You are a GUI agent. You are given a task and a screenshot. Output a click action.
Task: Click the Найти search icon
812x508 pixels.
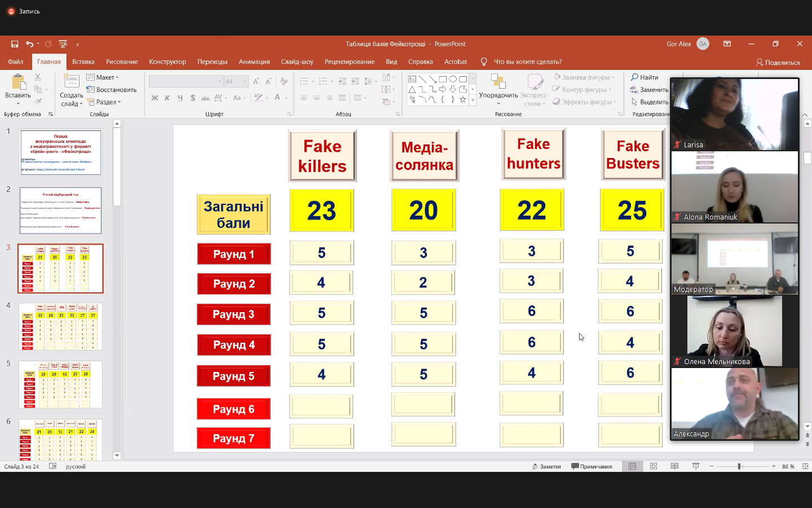click(x=634, y=77)
